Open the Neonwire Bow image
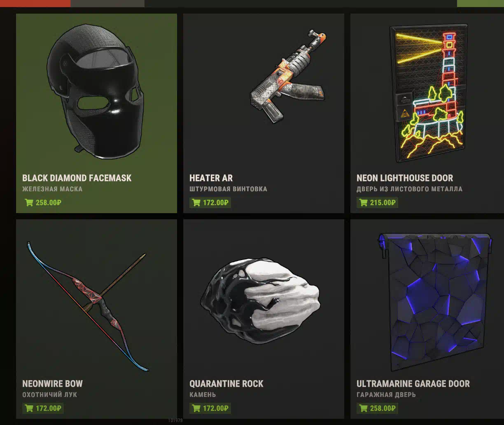 pyautogui.click(x=87, y=306)
